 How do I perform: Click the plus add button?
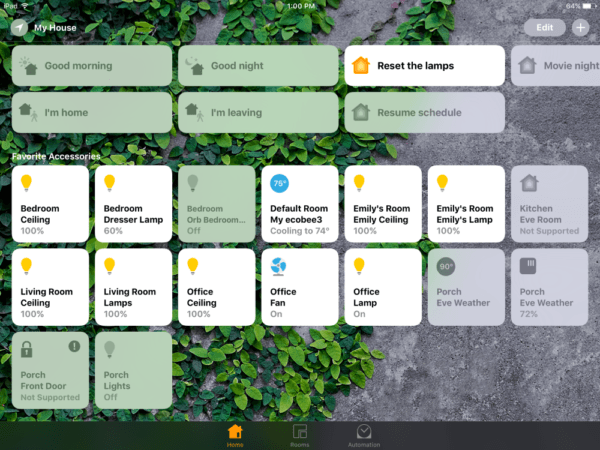[581, 27]
